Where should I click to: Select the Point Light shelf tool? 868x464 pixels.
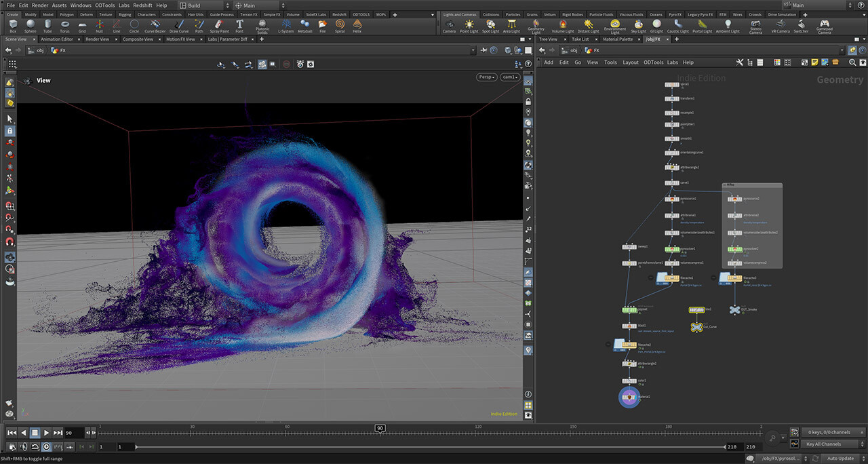(x=469, y=25)
